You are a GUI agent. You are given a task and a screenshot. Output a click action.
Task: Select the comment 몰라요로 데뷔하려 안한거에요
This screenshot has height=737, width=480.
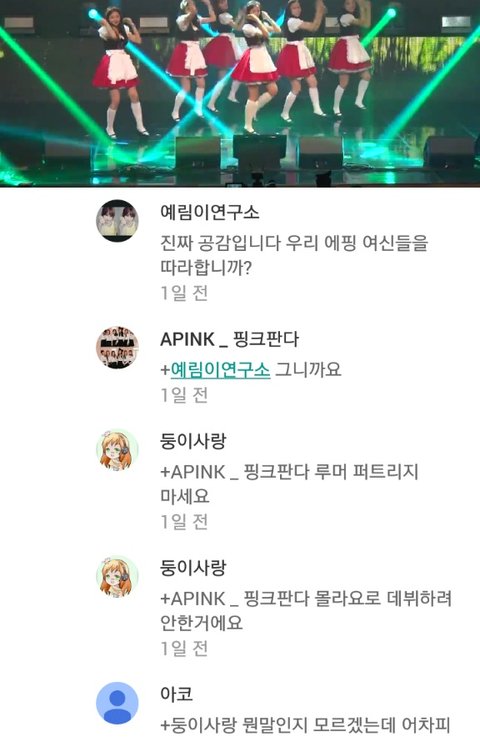point(306,611)
